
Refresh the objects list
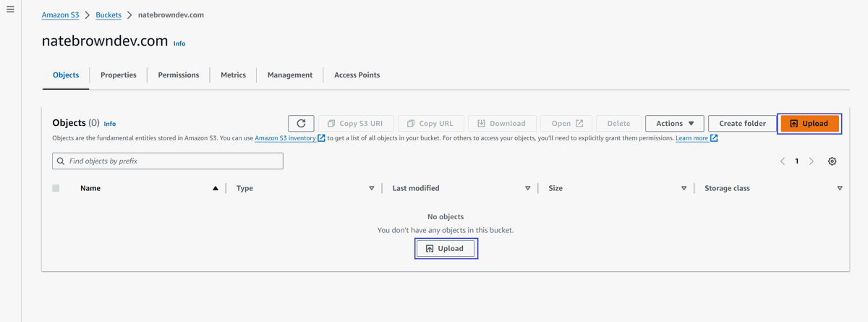pos(301,123)
